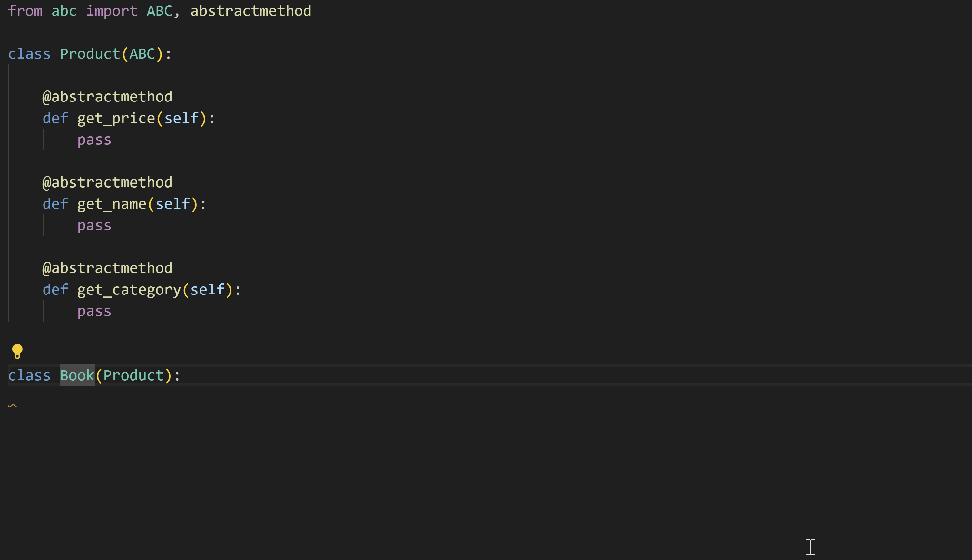Click the import keyword on first line
The width and height of the screenshot is (972, 560).
(x=112, y=11)
